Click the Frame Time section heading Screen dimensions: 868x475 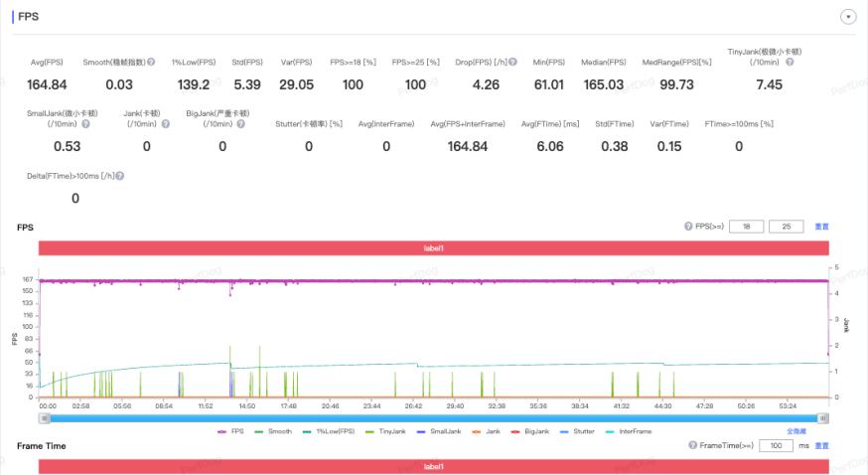tap(42, 445)
